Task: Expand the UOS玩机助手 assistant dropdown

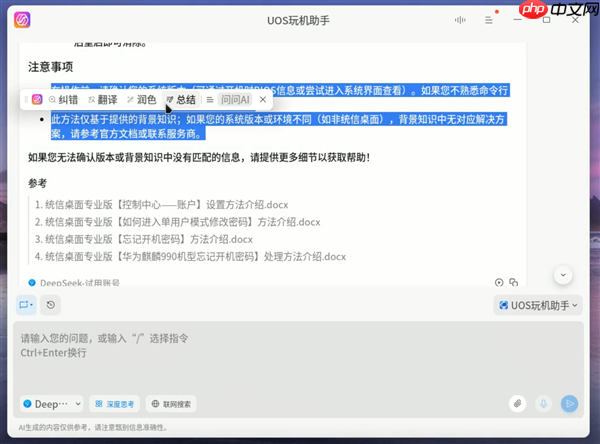Action: coord(538,305)
